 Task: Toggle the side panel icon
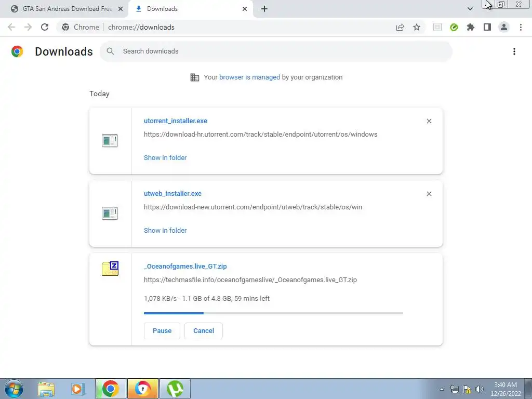pyautogui.click(x=487, y=27)
